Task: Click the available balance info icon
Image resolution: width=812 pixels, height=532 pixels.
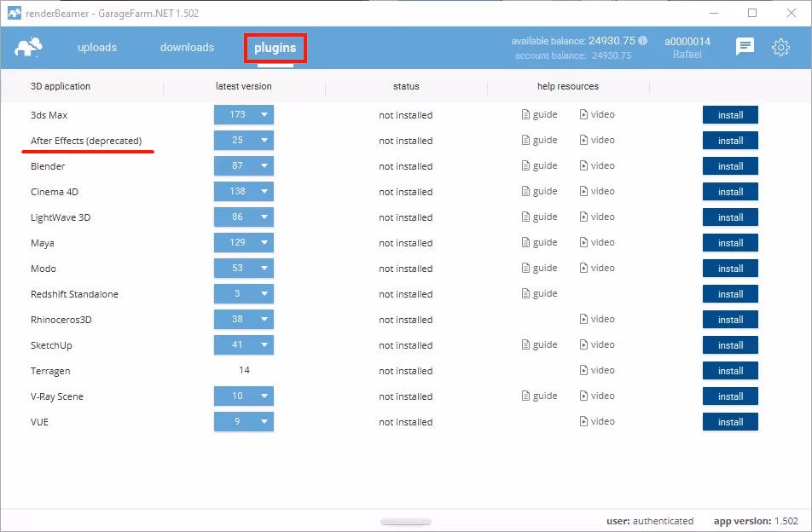Action: (x=642, y=40)
